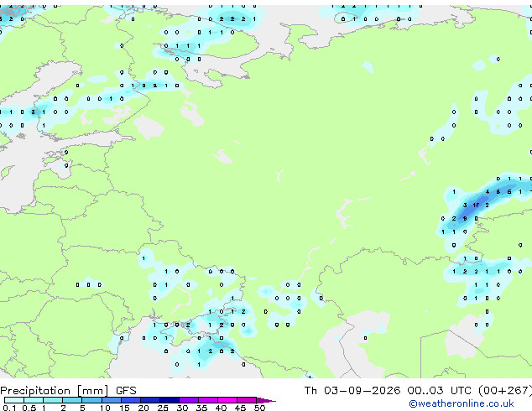Click the legend label '0.5'
532x411 pixels.
(29, 408)
